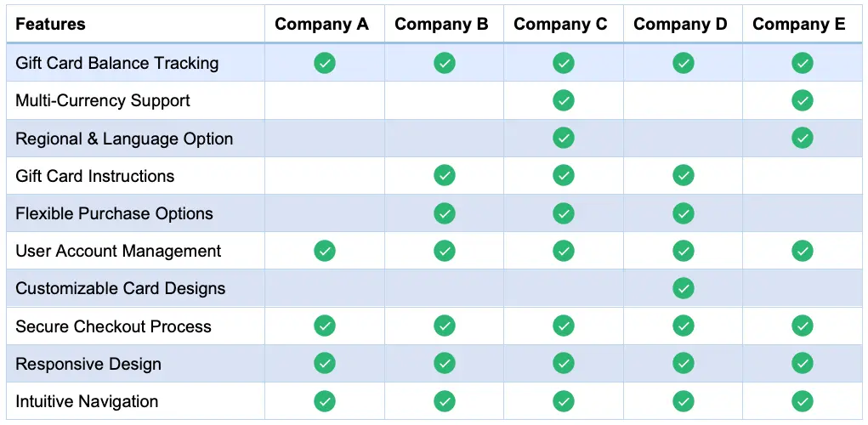Image resolution: width=868 pixels, height=425 pixels.
Task: Select the Company E column header
Action: [x=799, y=25]
